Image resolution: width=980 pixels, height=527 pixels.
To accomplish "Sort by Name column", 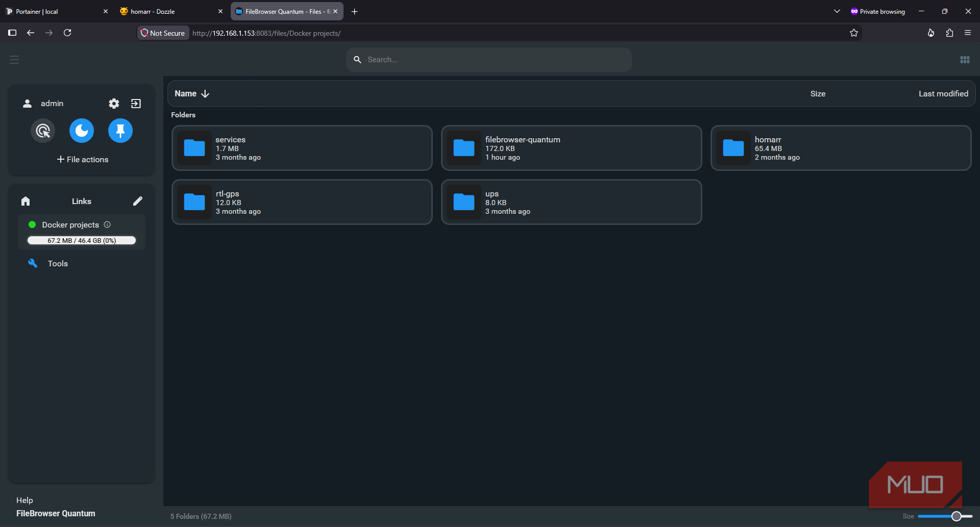I will (192, 94).
